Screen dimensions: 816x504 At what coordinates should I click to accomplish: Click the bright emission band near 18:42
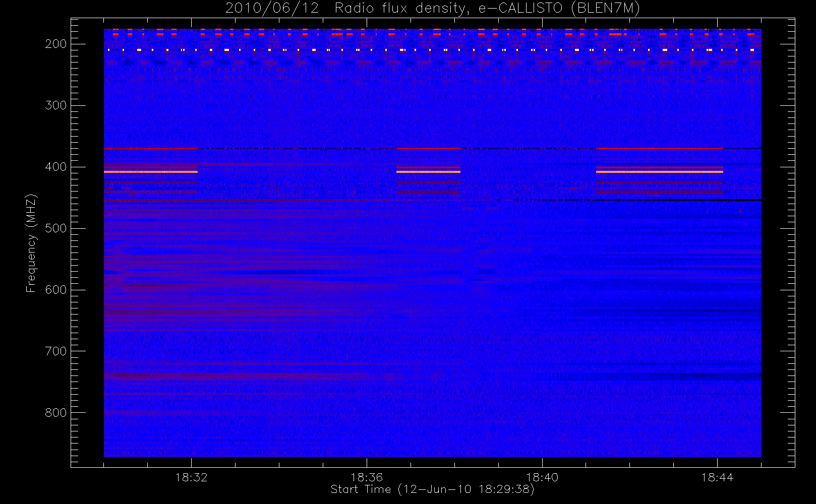(x=660, y=172)
